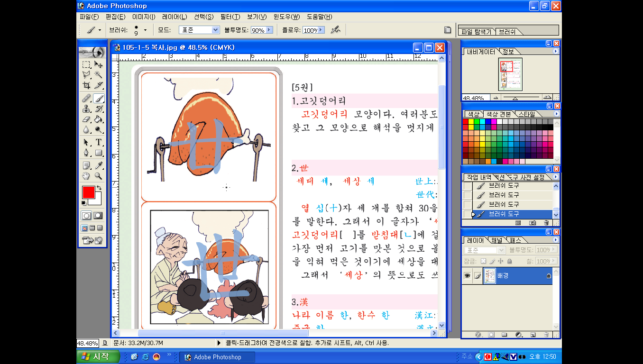Switch to full screen mode with menu bar
This screenshot has width=643, height=364.
[x=92, y=228]
